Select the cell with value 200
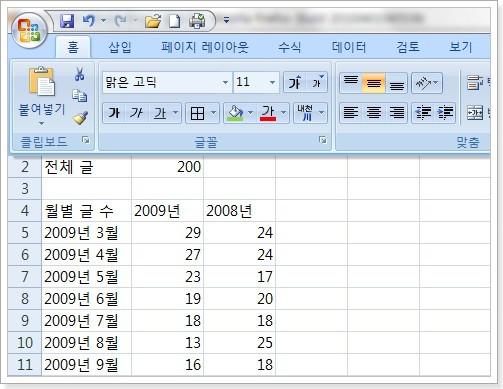503x389 pixels. coord(167,167)
